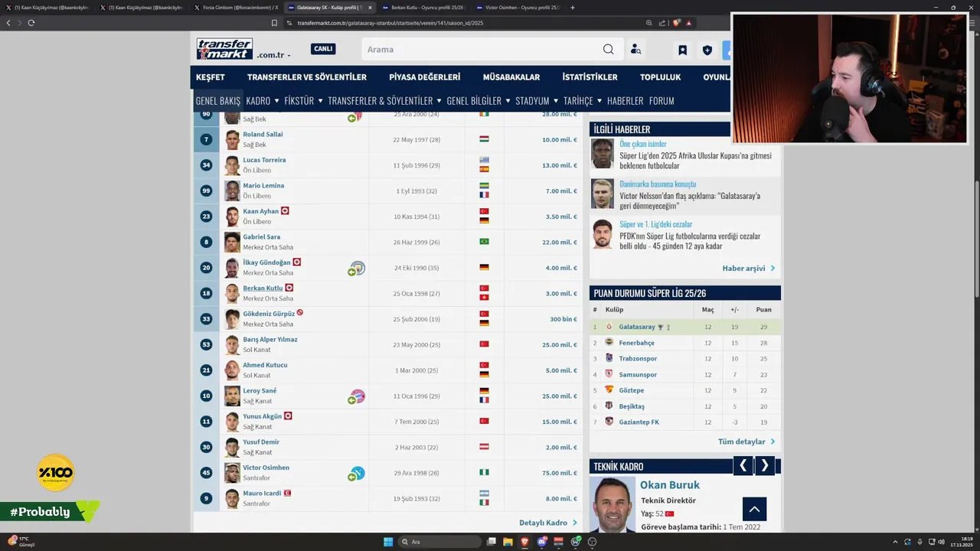
Task: Click the bookmark icon in address bar
Action: [274, 23]
